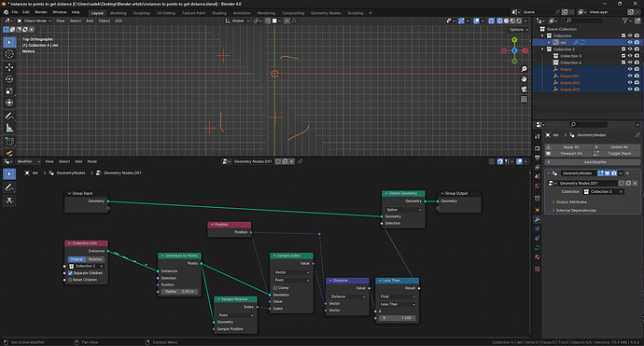
Task: Switch to the Modeling workspace tab
Action: coord(119,13)
